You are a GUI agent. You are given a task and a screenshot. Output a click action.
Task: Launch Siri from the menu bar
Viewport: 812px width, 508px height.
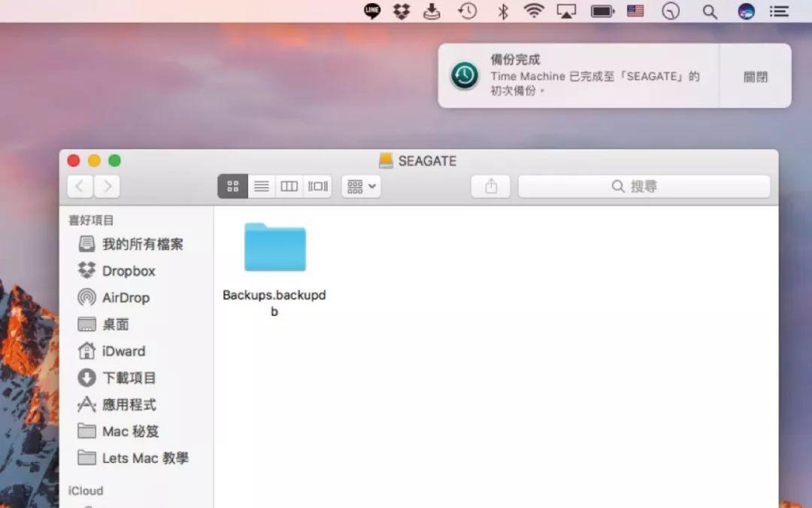coord(747,11)
